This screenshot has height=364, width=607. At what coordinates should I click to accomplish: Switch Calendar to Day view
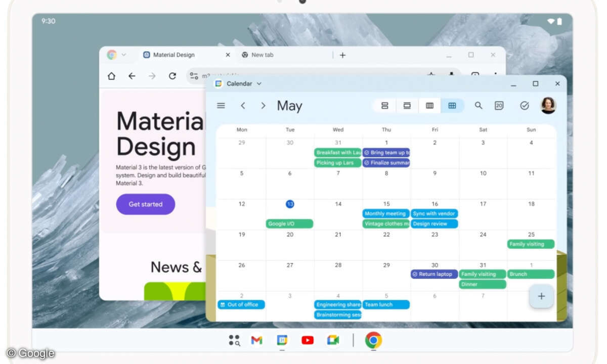407,105
